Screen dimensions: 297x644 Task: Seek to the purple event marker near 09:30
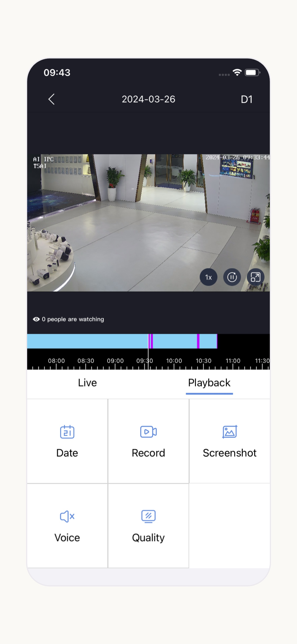tap(151, 341)
